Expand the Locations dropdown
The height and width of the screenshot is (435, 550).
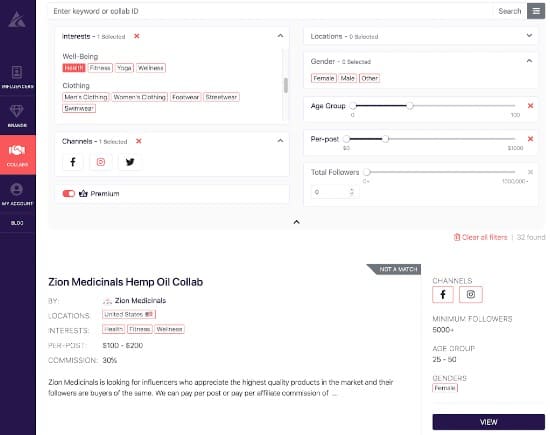click(529, 36)
